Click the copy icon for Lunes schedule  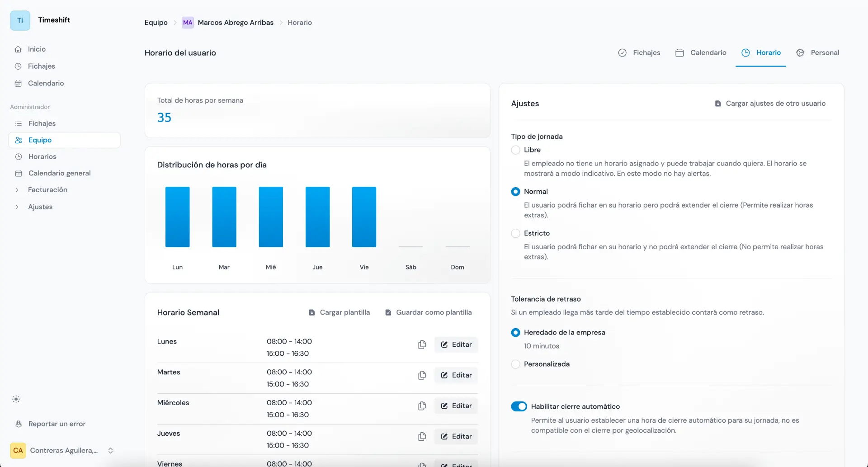click(422, 344)
